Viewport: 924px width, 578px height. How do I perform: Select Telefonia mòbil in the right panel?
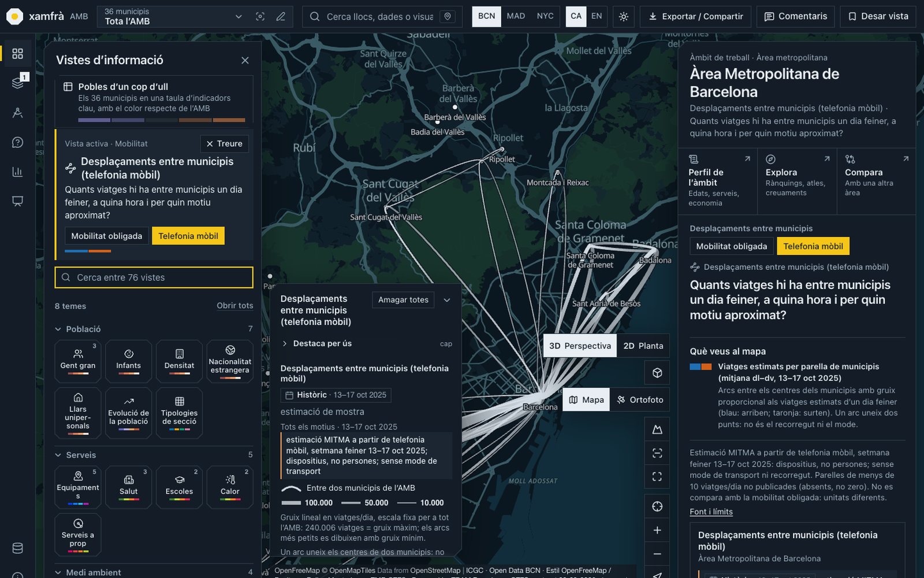(813, 246)
